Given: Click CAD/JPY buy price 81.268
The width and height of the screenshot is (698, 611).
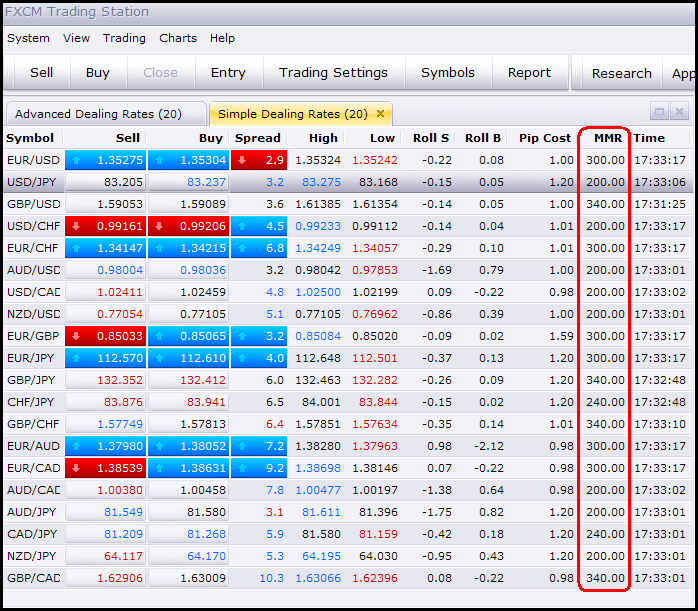Looking at the screenshot, I should (x=188, y=534).
